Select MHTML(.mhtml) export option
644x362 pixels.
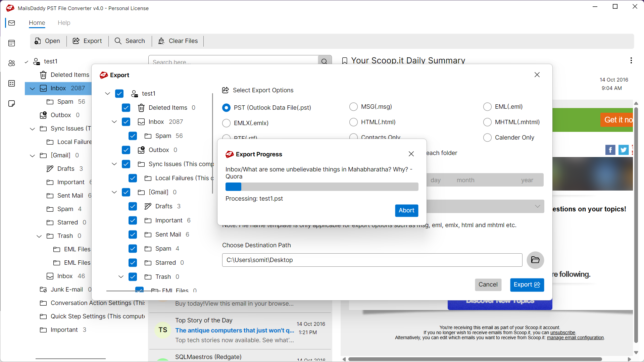(487, 122)
